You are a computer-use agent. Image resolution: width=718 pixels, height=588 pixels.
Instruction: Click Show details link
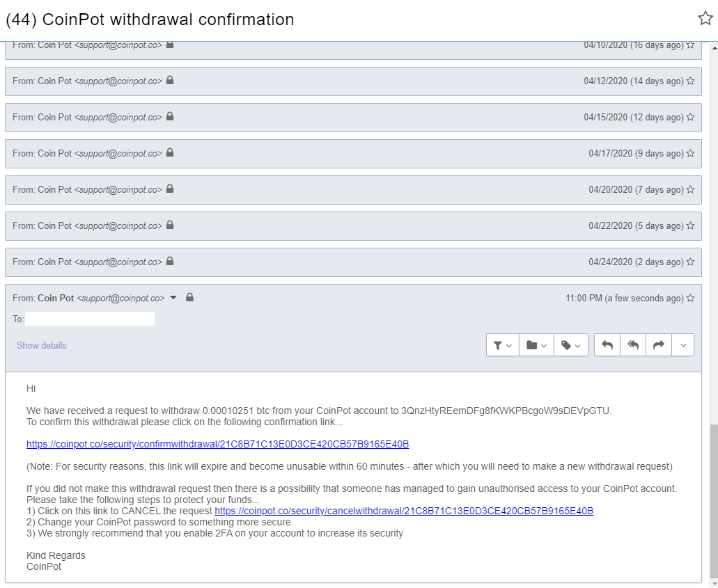coord(42,345)
